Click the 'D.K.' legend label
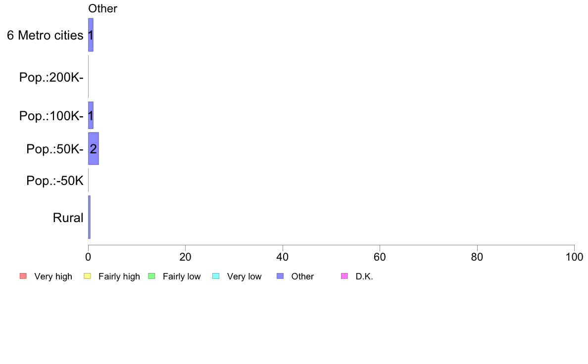The image size is (588, 364). pos(364,276)
